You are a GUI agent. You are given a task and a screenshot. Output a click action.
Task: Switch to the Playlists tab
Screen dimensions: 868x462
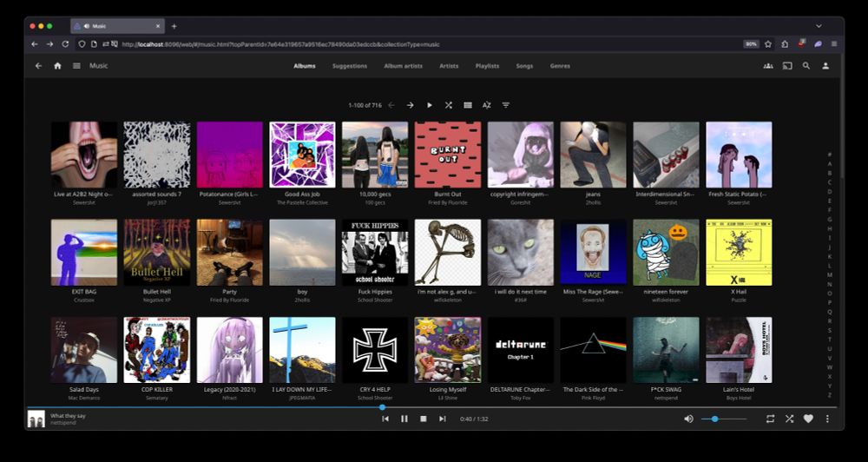pos(487,66)
